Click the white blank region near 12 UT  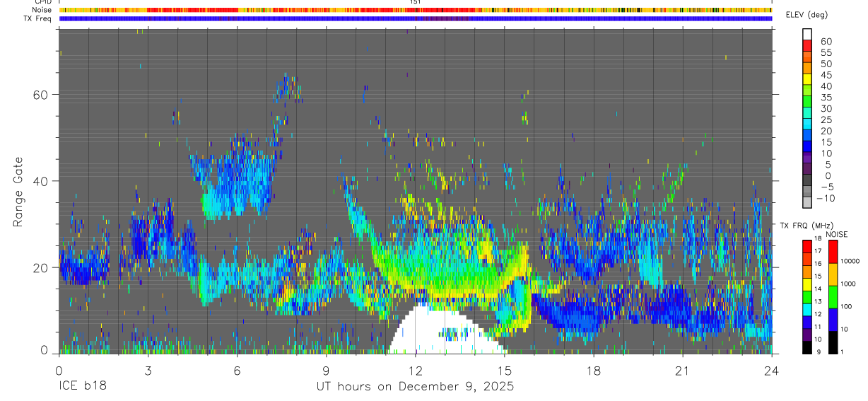tap(438, 332)
